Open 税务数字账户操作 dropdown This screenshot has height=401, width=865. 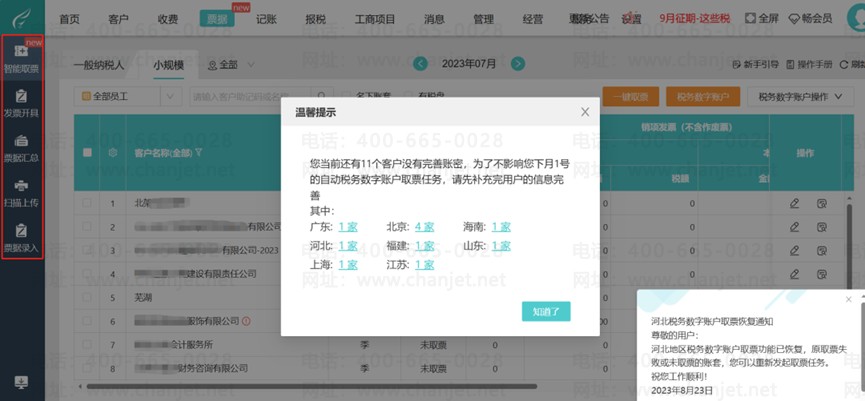click(800, 97)
